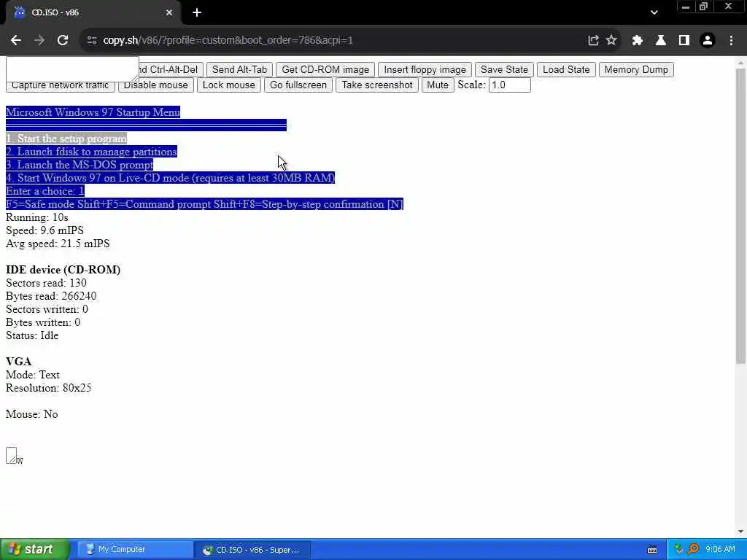Go back in browser history

pos(16,41)
